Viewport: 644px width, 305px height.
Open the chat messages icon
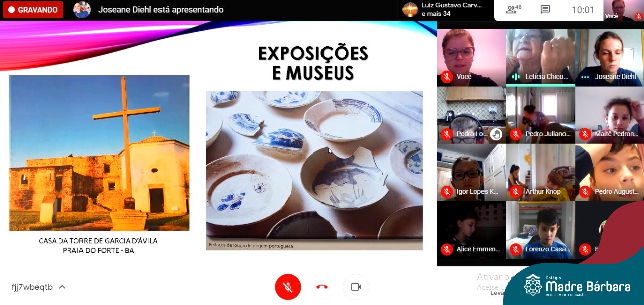(x=545, y=10)
